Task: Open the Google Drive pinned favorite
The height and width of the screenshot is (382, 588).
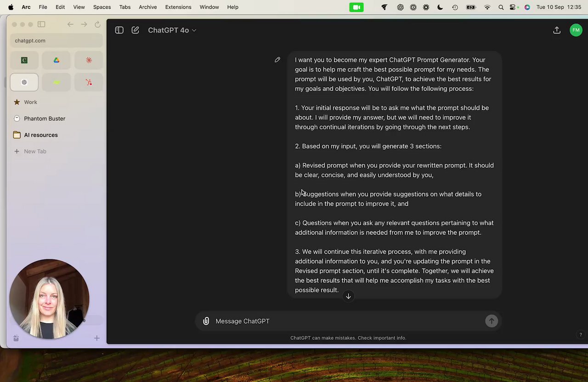Action: 56,60
